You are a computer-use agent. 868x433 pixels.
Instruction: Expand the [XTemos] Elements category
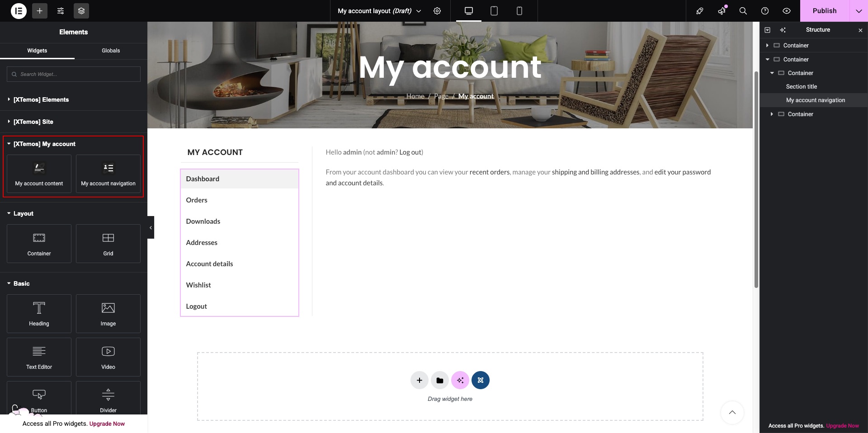41,99
